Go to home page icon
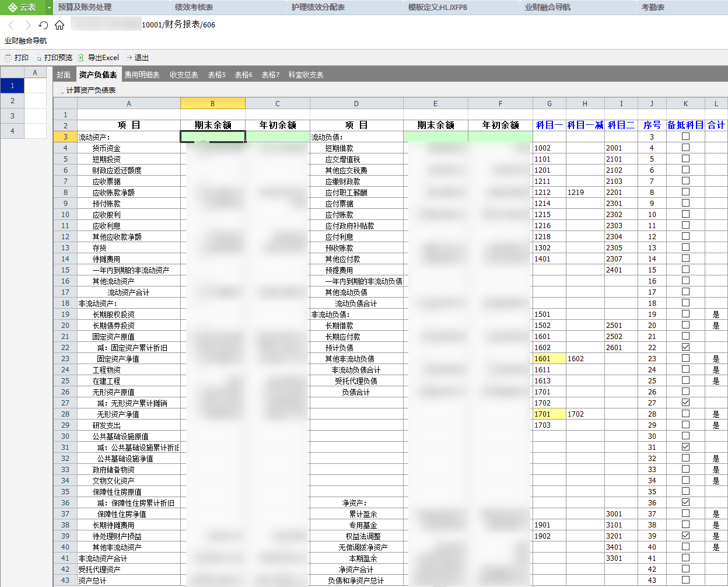The width and height of the screenshot is (728, 587). (x=60, y=25)
